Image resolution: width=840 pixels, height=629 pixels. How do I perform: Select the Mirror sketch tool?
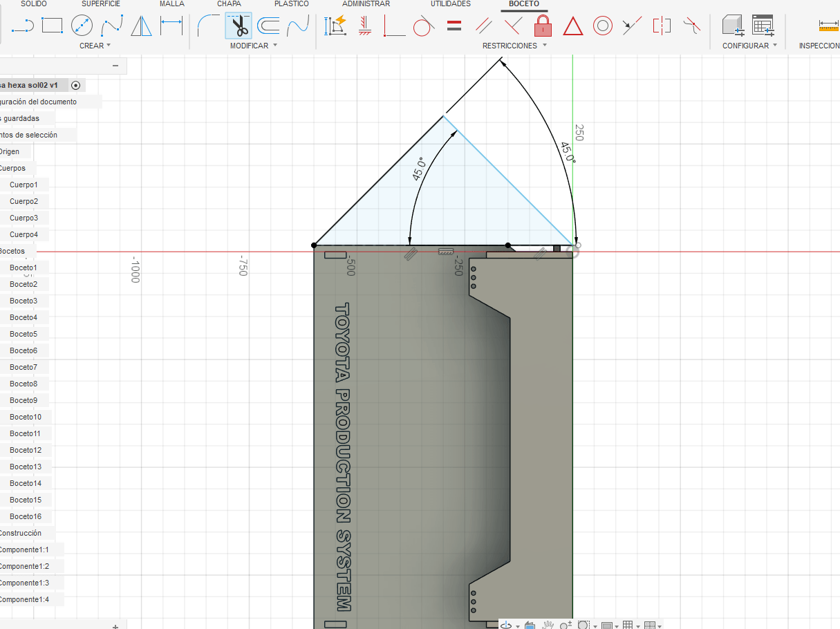pyautogui.click(x=142, y=27)
